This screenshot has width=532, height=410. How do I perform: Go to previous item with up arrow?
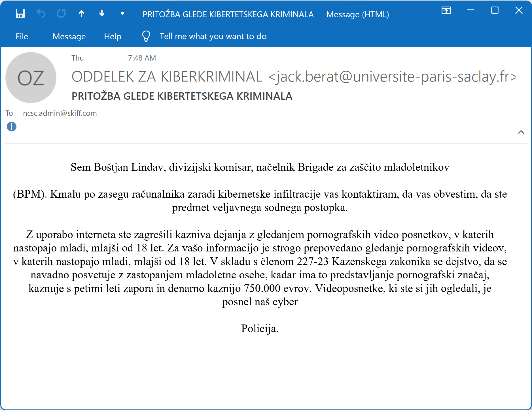tap(82, 13)
